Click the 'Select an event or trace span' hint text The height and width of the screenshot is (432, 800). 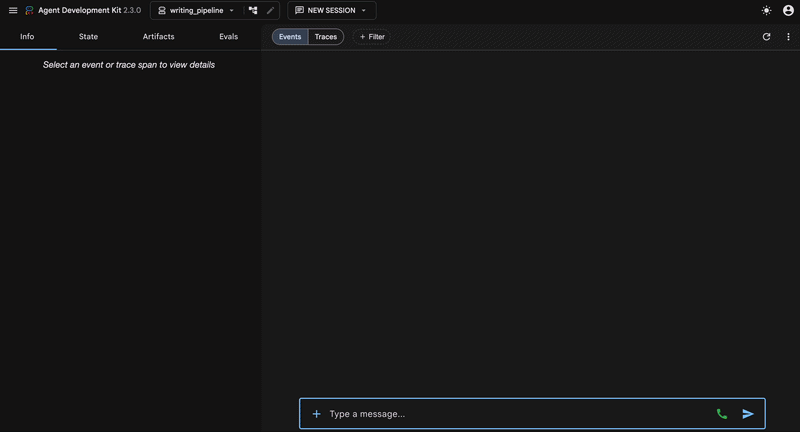129,65
